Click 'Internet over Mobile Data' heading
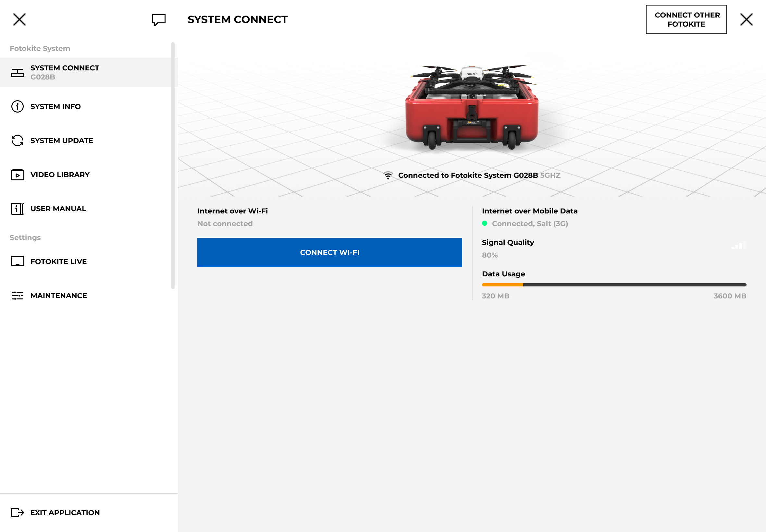766x532 pixels. [x=530, y=211]
